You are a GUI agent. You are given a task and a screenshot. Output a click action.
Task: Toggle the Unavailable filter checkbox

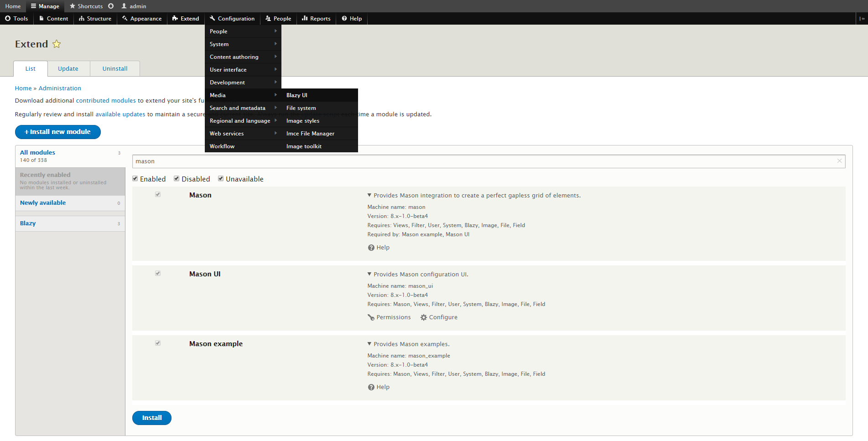[221, 179]
